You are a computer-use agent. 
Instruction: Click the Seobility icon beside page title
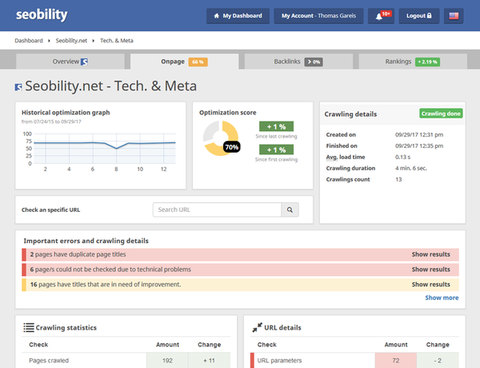pos(18,87)
